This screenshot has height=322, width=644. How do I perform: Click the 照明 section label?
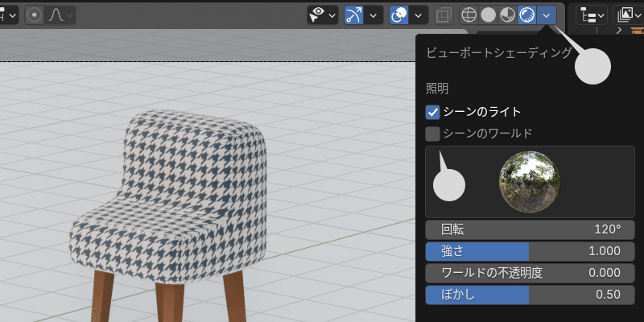[x=437, y=89]
